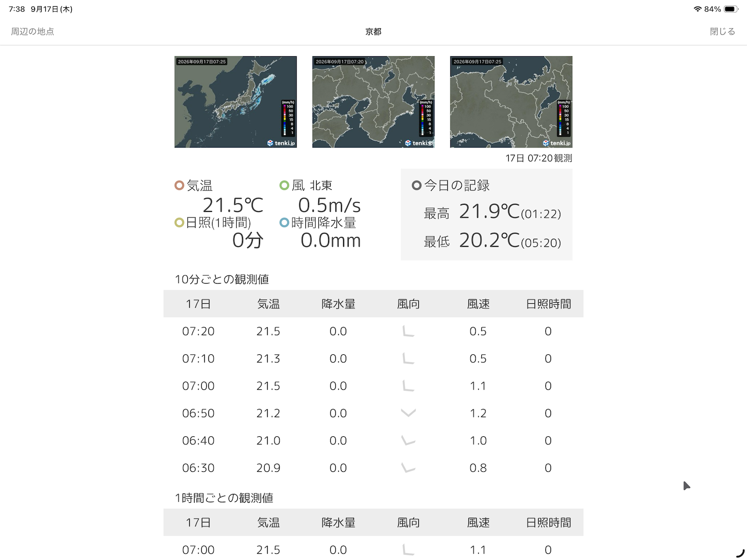Click the 07:20 time cell
Viewport: 747px width, 560px height.
pyautogui.click(x=198, y=331)
